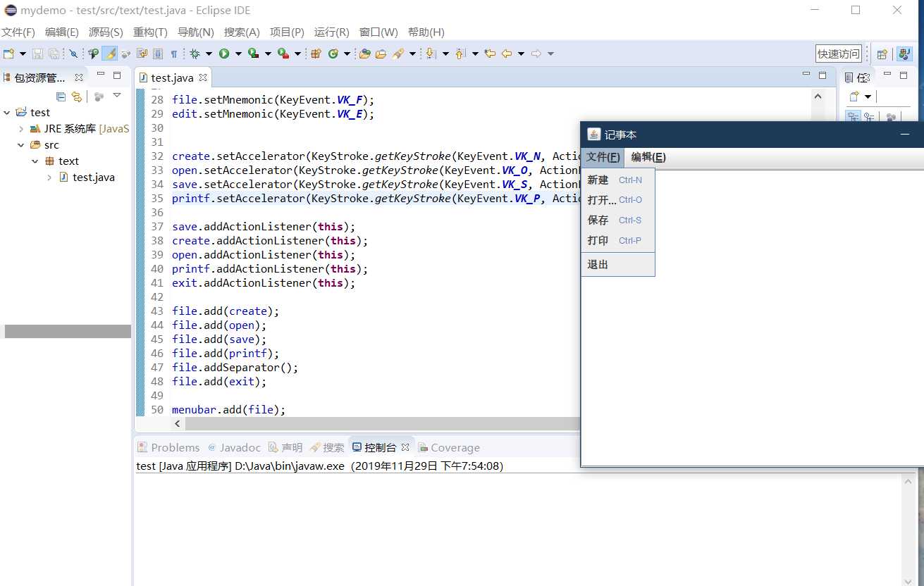Close the test.java editor tab
Screen dimensions: 924x586
(x=202, y=77)
